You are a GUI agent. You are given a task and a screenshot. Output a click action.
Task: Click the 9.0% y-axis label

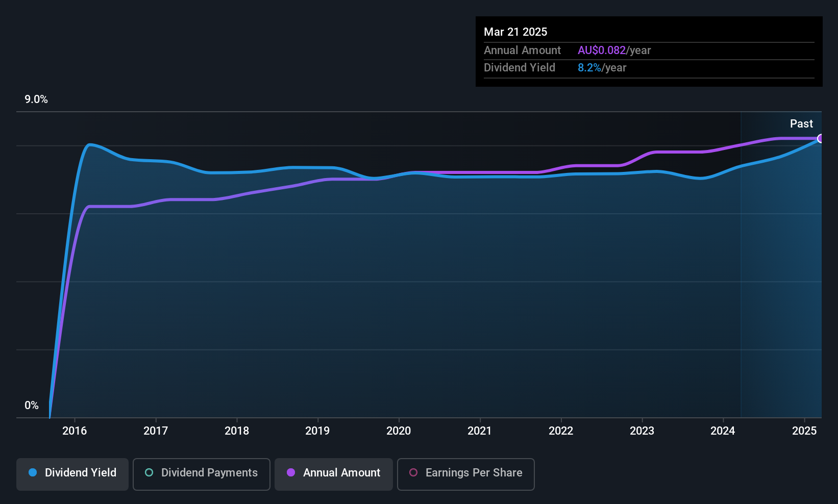36,99
